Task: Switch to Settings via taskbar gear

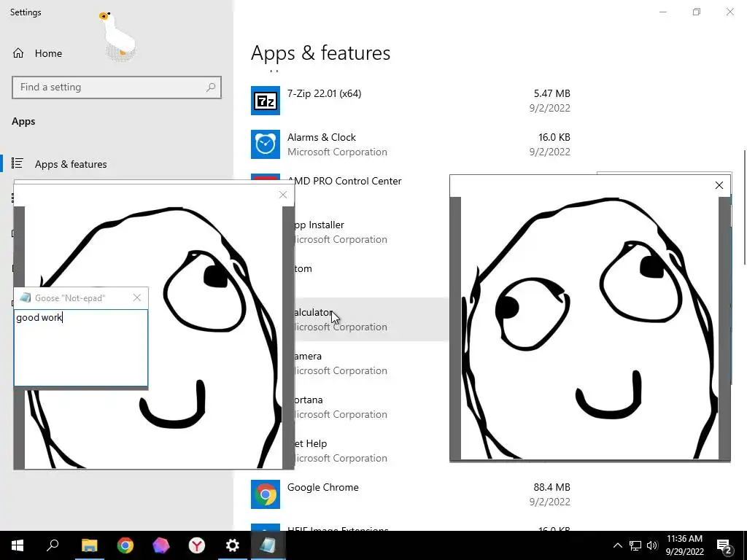Action: coord(233,545)
